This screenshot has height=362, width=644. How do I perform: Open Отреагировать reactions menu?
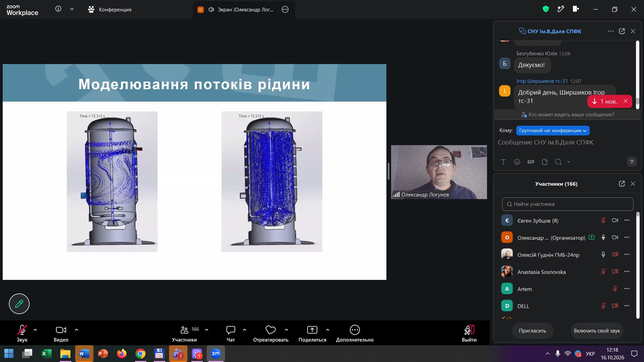(271, 334)
